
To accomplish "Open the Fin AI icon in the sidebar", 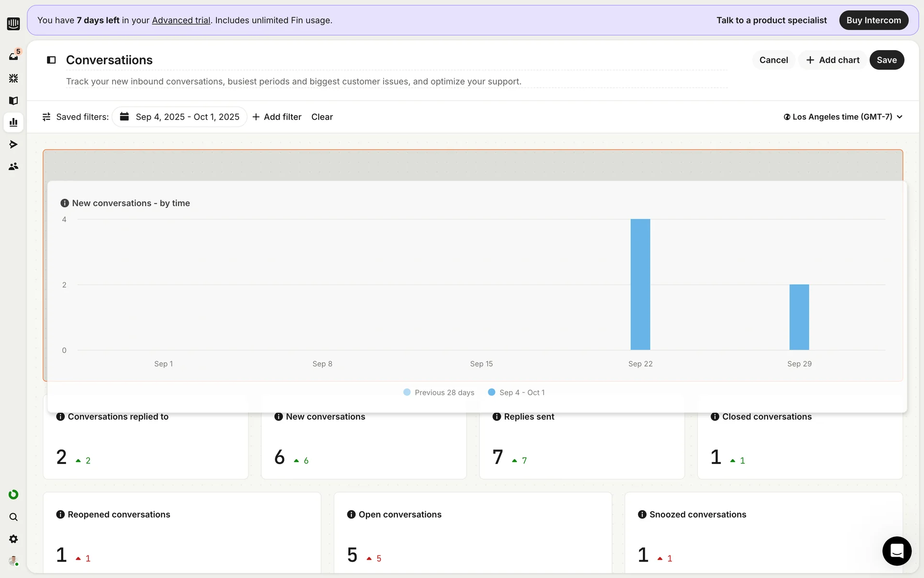I will click(13, 78).
